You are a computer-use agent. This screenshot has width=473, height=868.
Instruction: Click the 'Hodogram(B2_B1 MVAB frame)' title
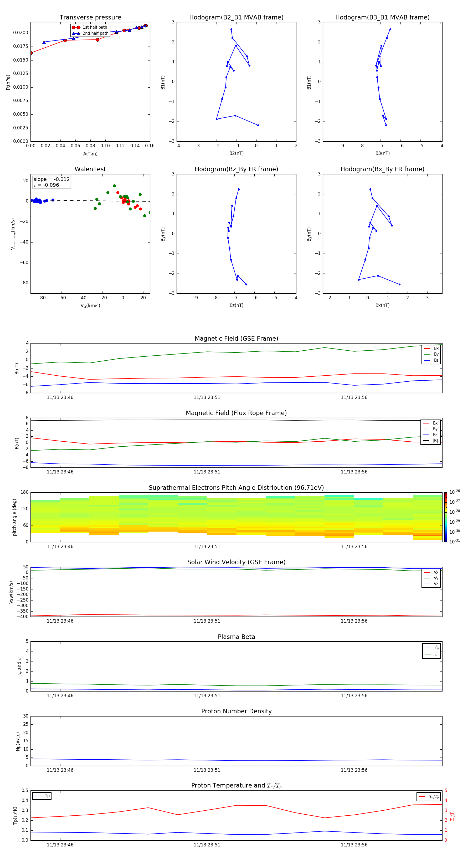(236, 18)
